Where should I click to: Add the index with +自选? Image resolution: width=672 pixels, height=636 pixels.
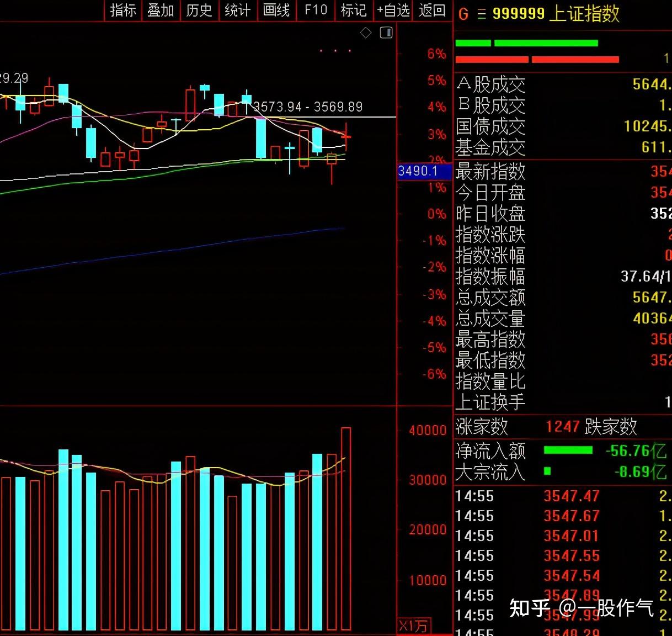393,10
